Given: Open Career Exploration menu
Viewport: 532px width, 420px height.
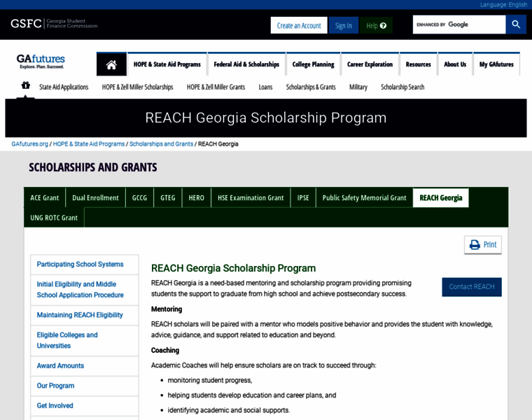Looking at the screenshot, I should point(370,64).
